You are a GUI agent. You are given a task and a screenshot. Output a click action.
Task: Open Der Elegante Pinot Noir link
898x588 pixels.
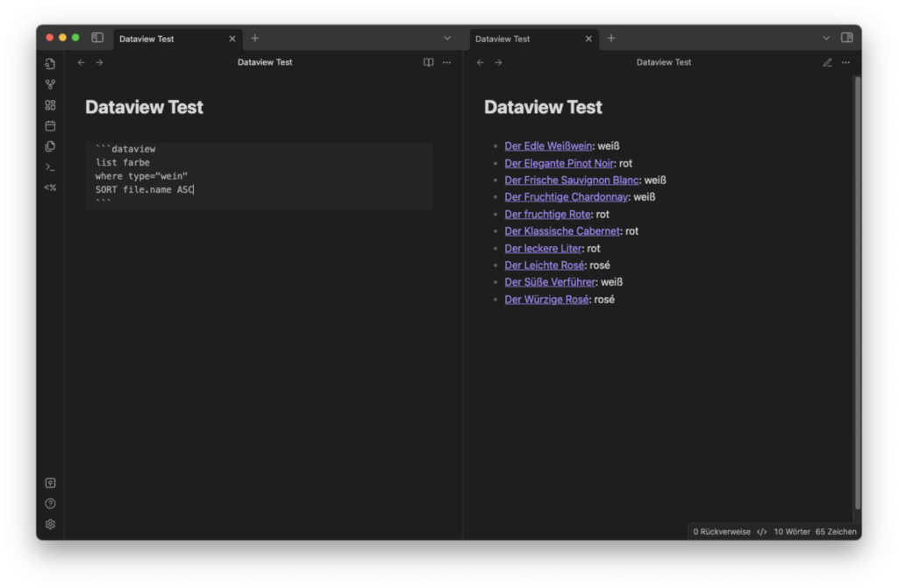[x=559, y=163]
